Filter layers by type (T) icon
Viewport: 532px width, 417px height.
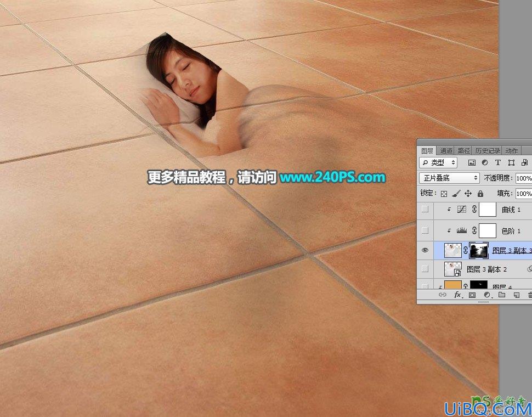[498, 163]
